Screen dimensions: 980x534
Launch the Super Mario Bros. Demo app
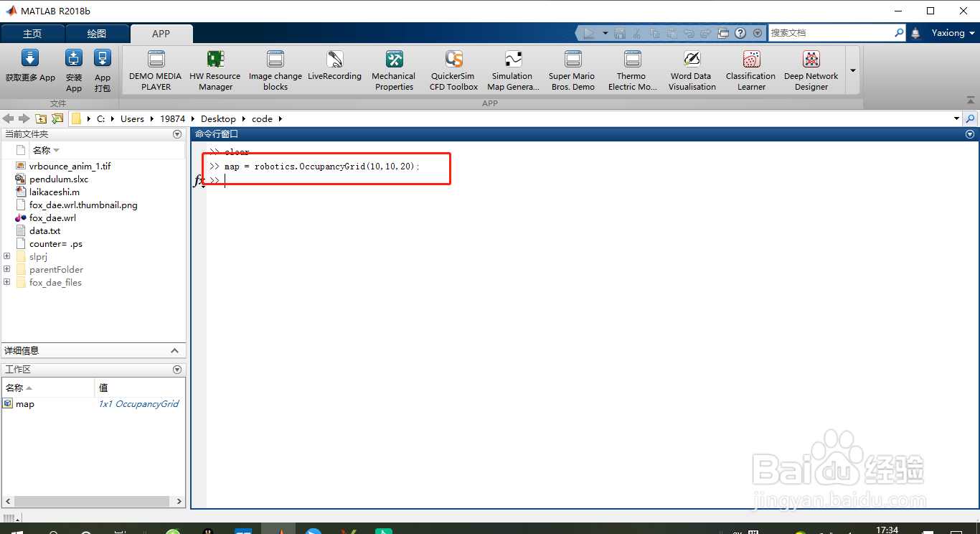tap(573, 71)
